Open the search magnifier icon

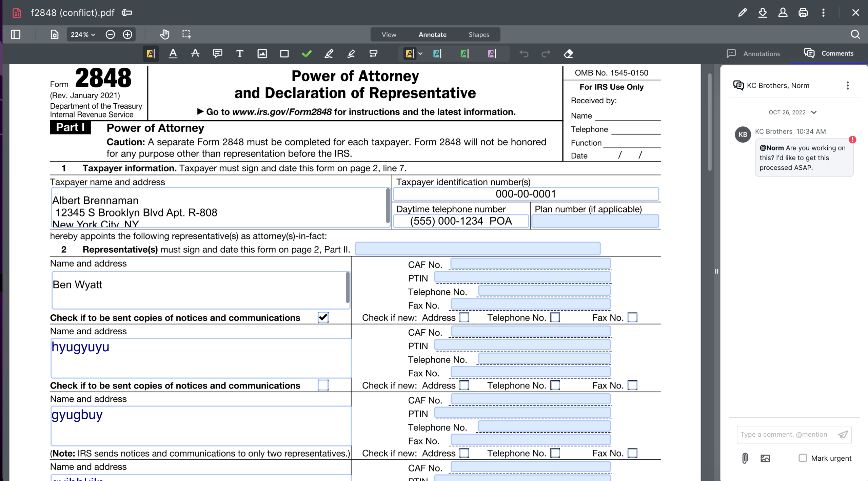(855, 34)
